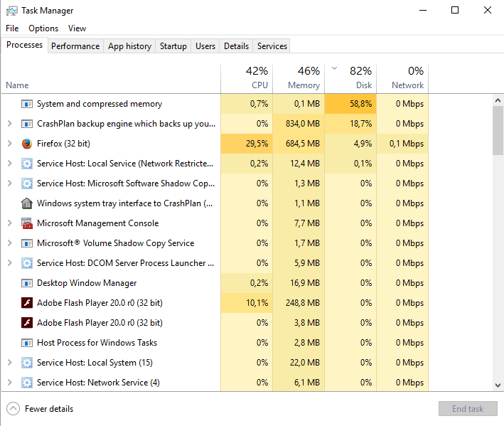Image resolution: width=504 pixels, height=426 pixels.
Task: Click scrollbar down arrow in process list
Action: click(x=498, y=385)
